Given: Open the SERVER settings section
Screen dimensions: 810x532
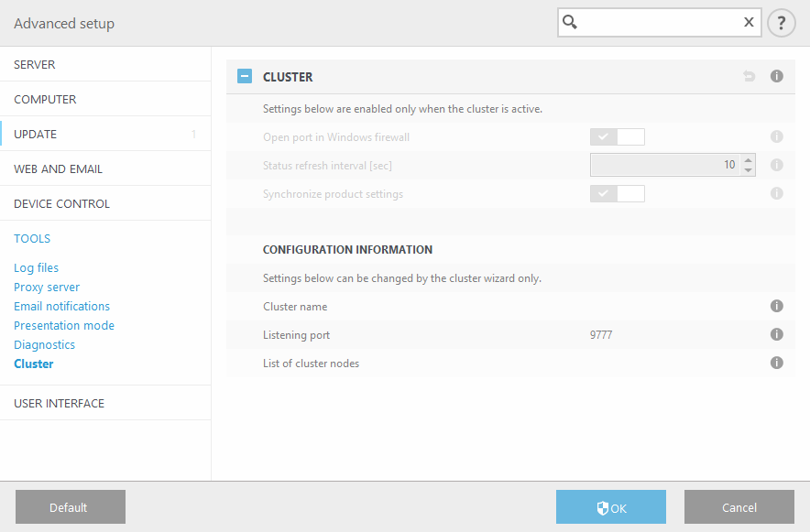Looking at the screenshot, I should tap(35, 64).
